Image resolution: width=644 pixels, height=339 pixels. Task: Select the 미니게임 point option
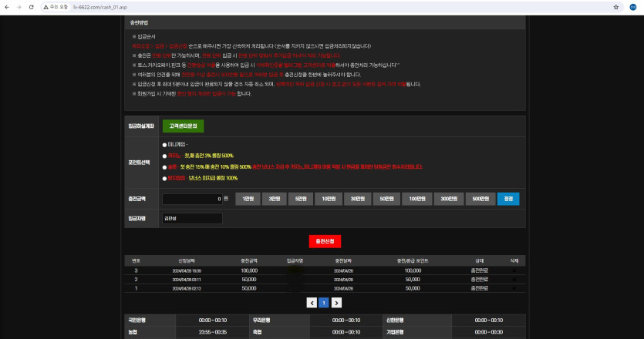point(164,144)
